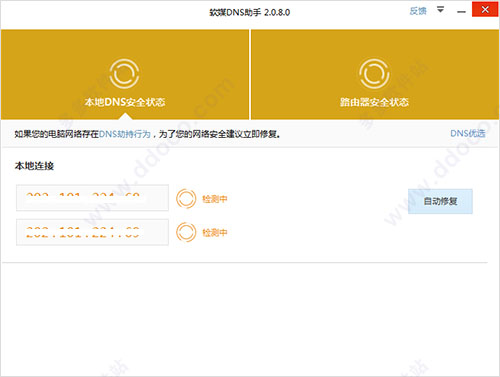This screenshot has height=377, width=500.
Task: Switch to 本地DNS安全状态 tab
Action: tap(125, 74)
